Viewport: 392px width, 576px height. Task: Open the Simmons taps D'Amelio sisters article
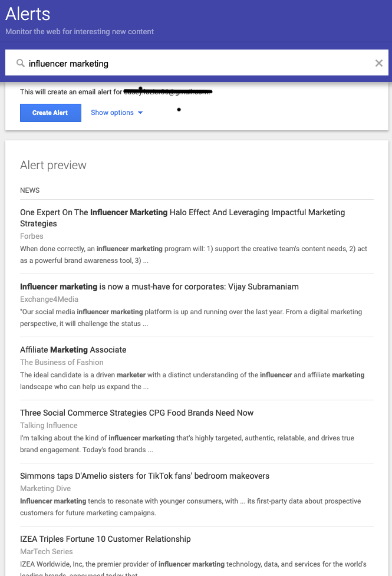pyautogui.click(x=144, y=476)
